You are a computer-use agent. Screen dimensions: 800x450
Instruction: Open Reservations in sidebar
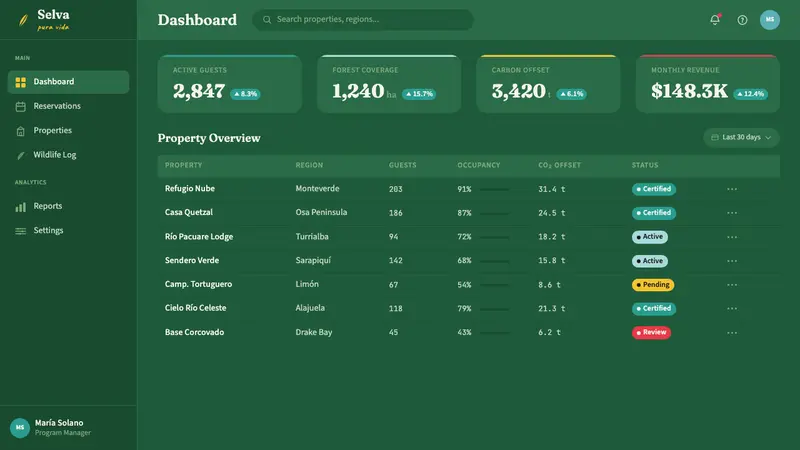tap(68, 106)
